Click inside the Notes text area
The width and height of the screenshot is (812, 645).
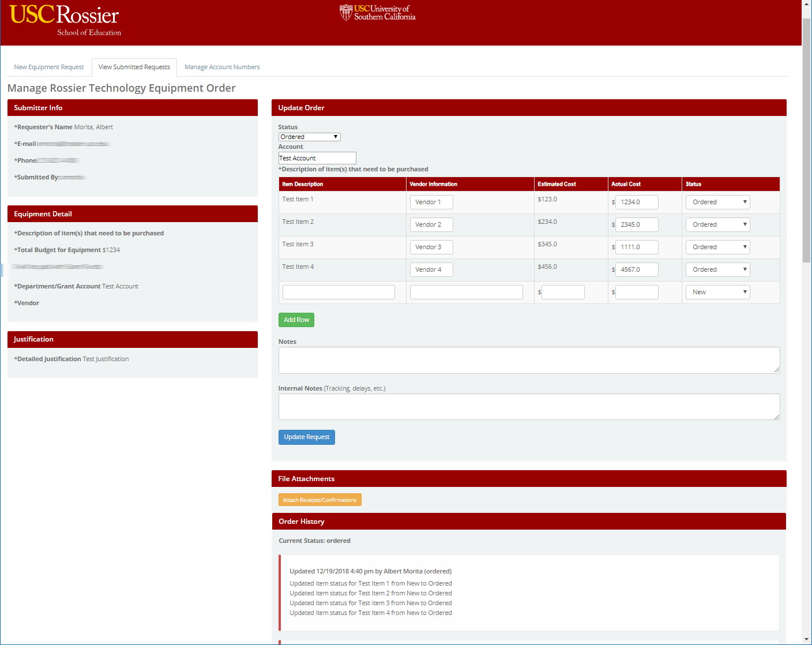529,361
